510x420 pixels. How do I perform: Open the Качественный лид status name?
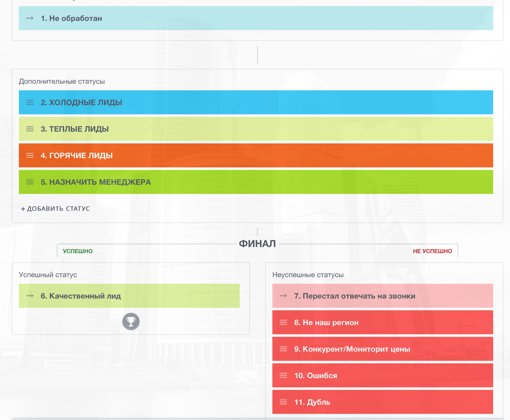tap(81, 296)
